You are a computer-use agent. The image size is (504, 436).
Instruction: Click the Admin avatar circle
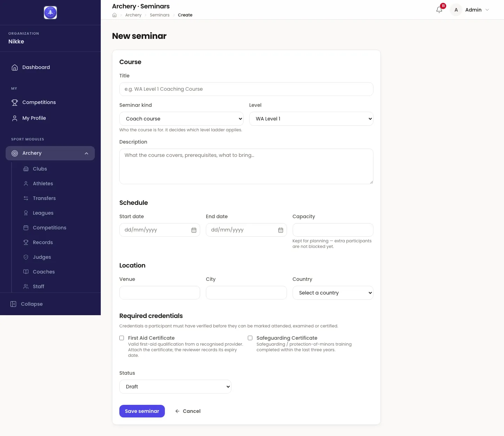point(456,10)
